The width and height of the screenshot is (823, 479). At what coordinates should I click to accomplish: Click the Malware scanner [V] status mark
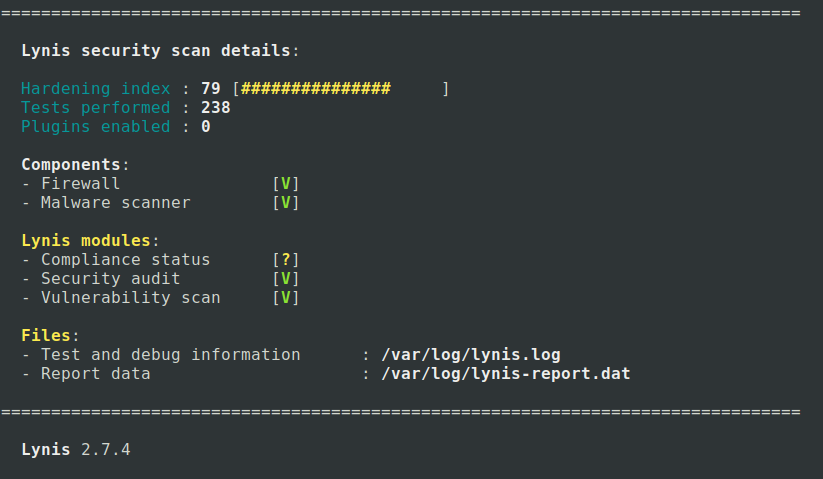(x=286, y=202)
